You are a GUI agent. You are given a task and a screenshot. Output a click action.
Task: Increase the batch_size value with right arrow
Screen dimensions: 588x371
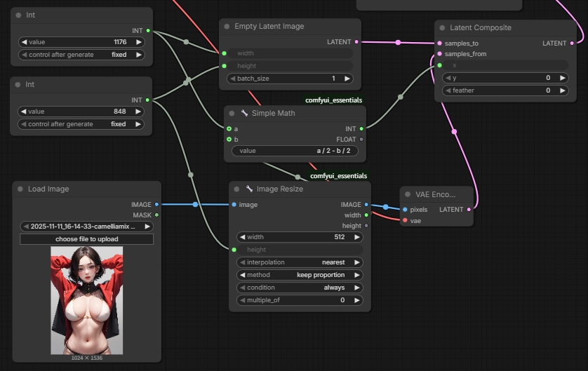tap(347, 79)
